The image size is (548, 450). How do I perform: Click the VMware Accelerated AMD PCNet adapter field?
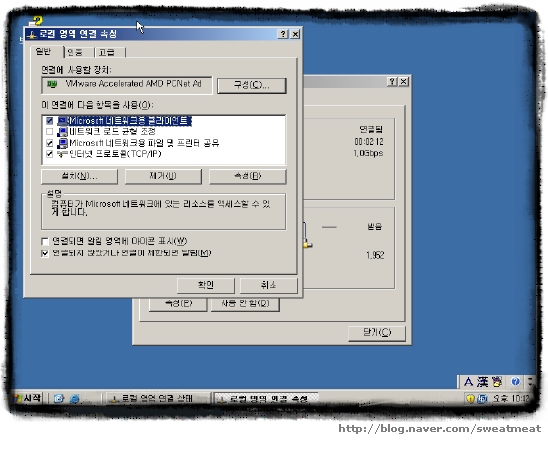[127, 85]
